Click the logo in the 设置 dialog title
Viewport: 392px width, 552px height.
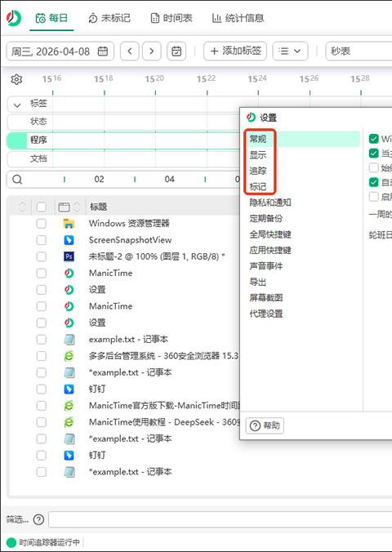(251, 117)
